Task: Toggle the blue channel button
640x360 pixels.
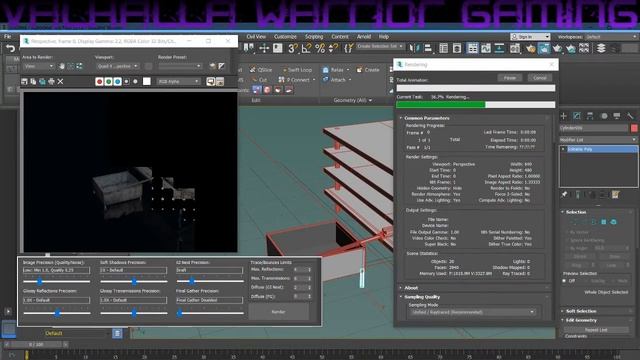Action: 118,82
